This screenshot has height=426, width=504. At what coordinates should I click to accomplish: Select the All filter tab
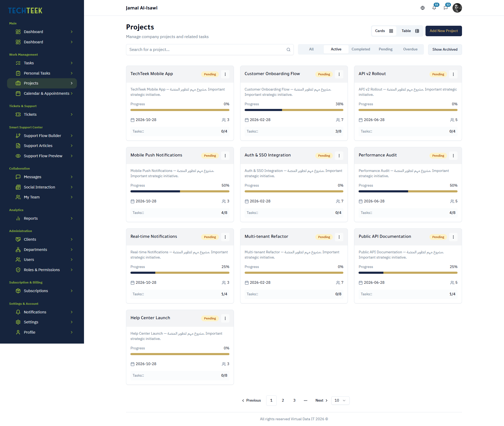[x=311, y=49]
